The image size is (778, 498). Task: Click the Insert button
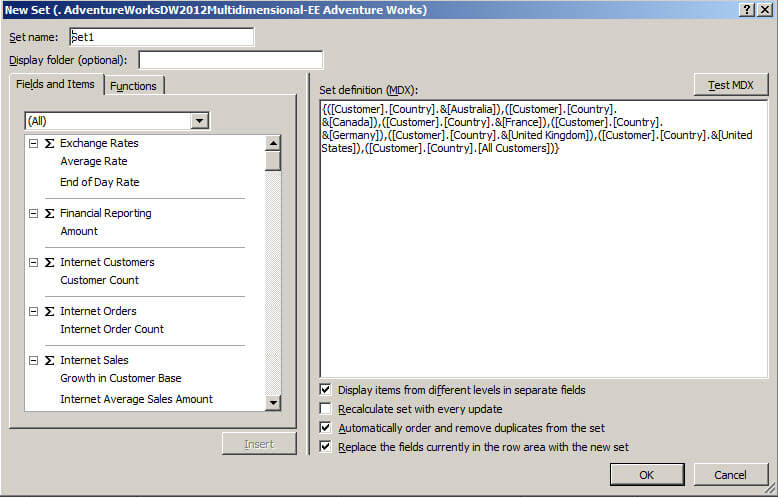pos(259,444)
